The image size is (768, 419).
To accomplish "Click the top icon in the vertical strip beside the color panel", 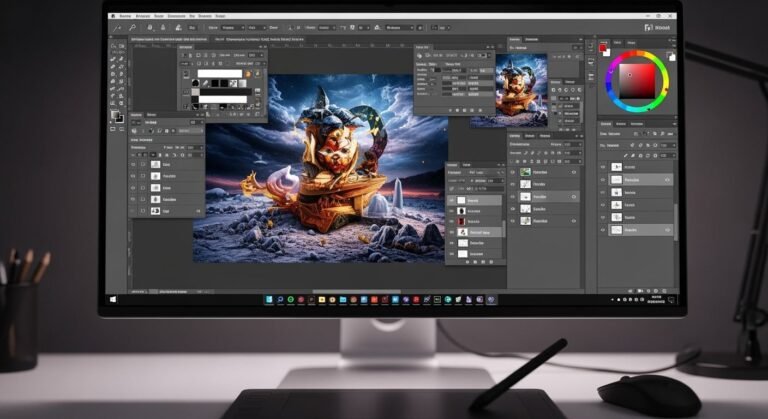I will point(591,46).
